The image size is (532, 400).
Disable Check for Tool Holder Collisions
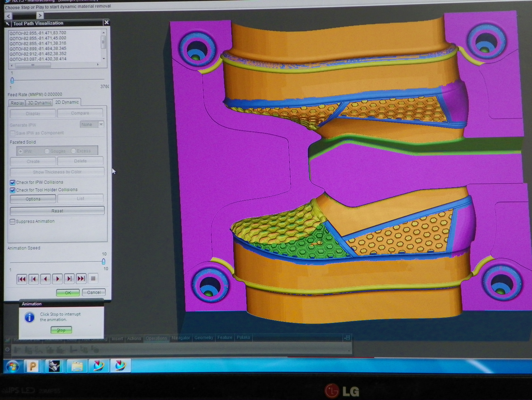click(12, 190)
